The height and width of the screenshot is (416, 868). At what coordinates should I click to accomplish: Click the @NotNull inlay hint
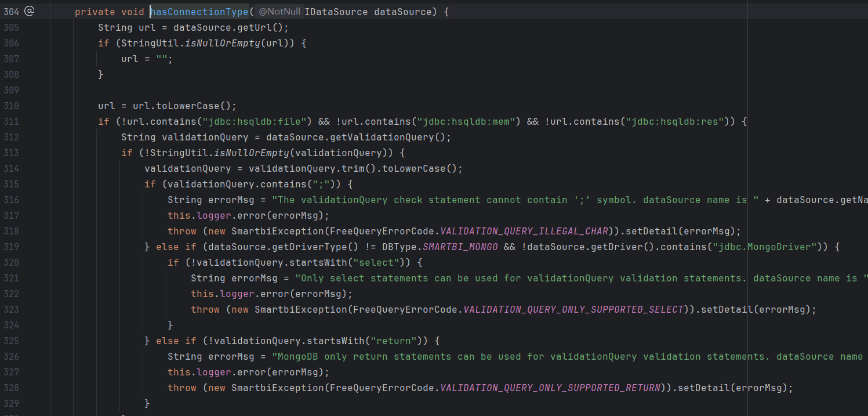click(x=279, y=12)
